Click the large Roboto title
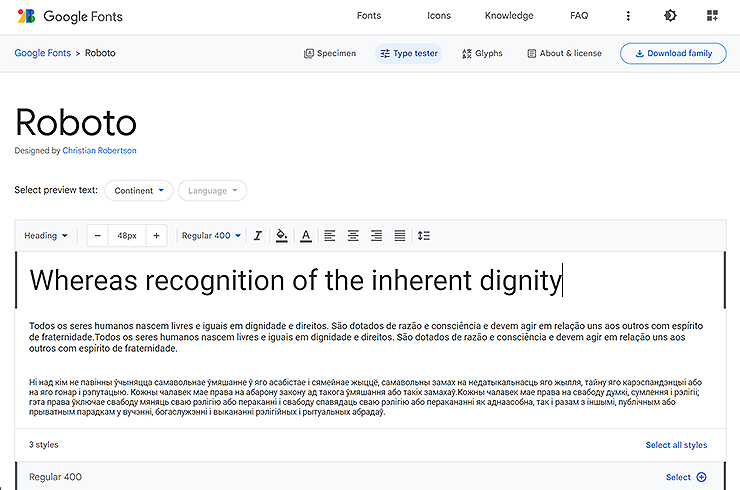 pos(76,123)
